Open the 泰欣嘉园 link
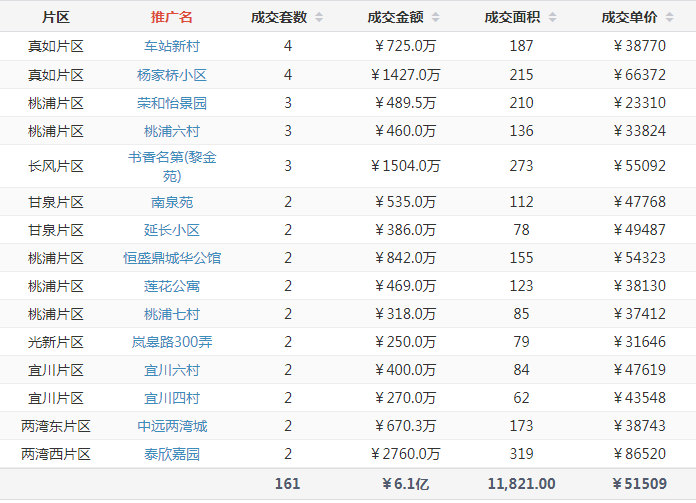The height and width of the screenshot is (503, 696). pos(172,454)
